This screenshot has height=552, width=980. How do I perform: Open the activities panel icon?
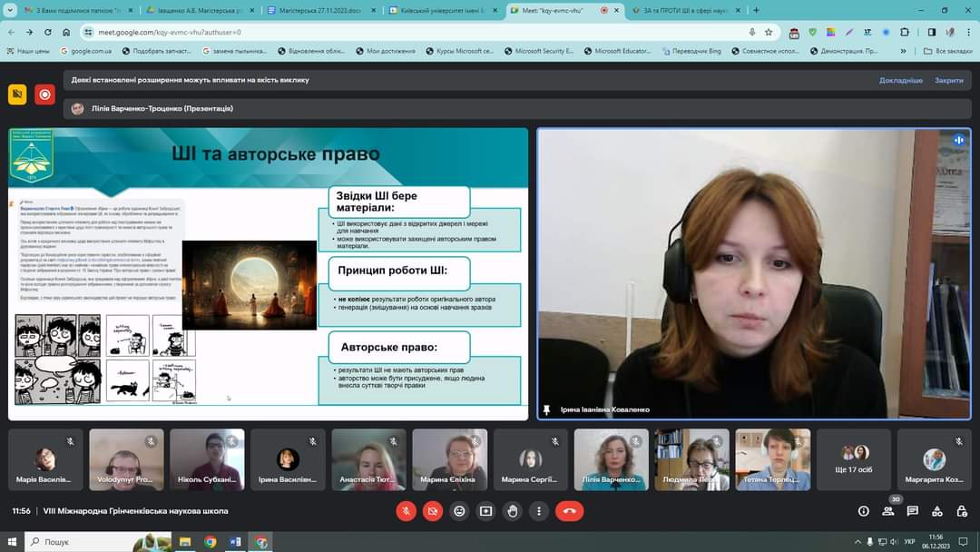coord(936,511)
